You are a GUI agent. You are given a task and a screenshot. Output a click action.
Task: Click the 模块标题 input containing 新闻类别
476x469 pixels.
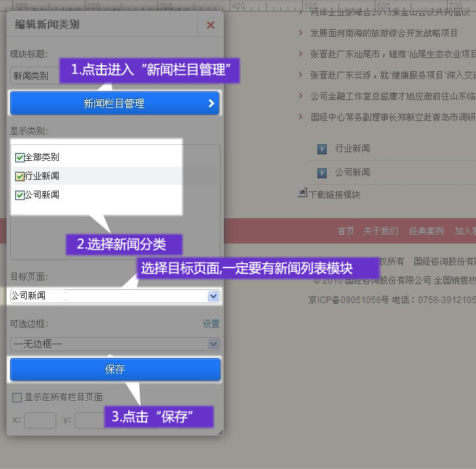35,75
